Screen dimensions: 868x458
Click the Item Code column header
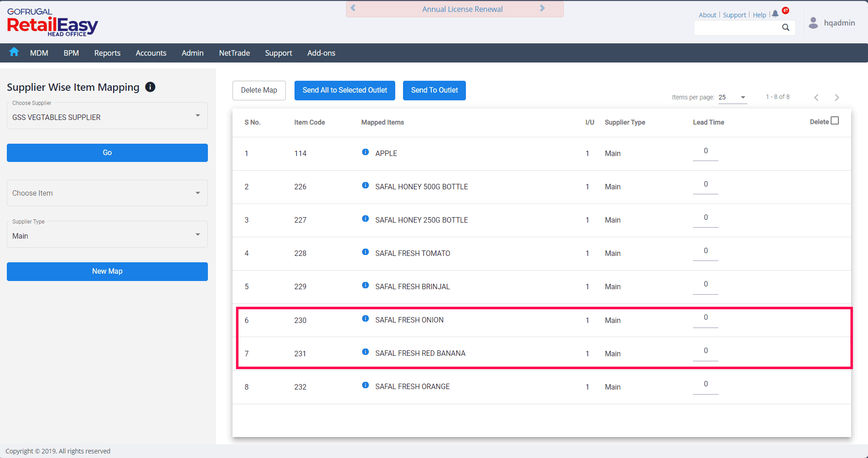[x=310, y=122]
